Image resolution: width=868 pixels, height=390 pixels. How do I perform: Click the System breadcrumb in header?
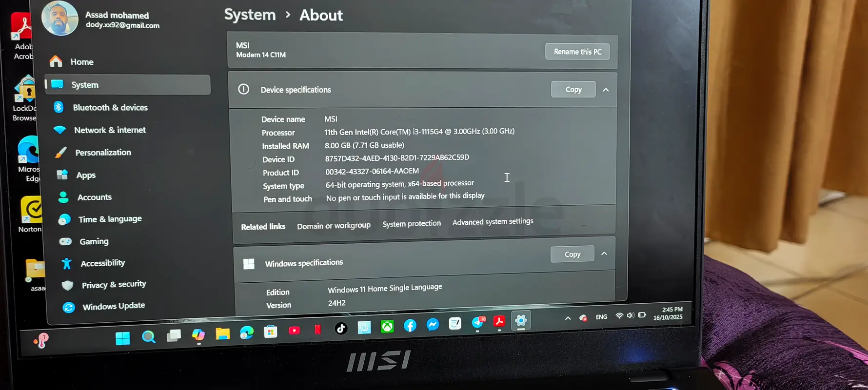tap(250, 15)
